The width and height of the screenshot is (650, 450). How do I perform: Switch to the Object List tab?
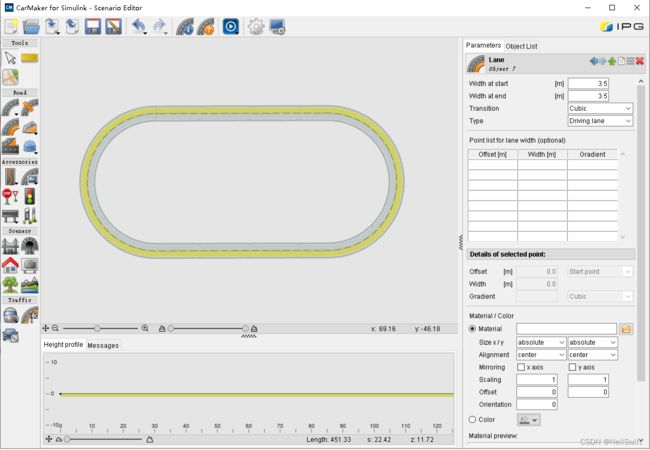[x=521, y=46]
